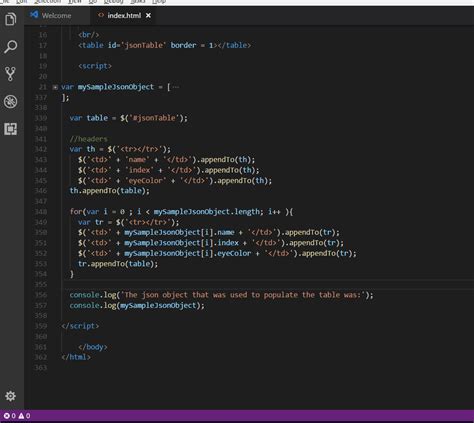Click the '//headers' comment line
This screenshot has width=474, height=423.
tap(89, 139)
